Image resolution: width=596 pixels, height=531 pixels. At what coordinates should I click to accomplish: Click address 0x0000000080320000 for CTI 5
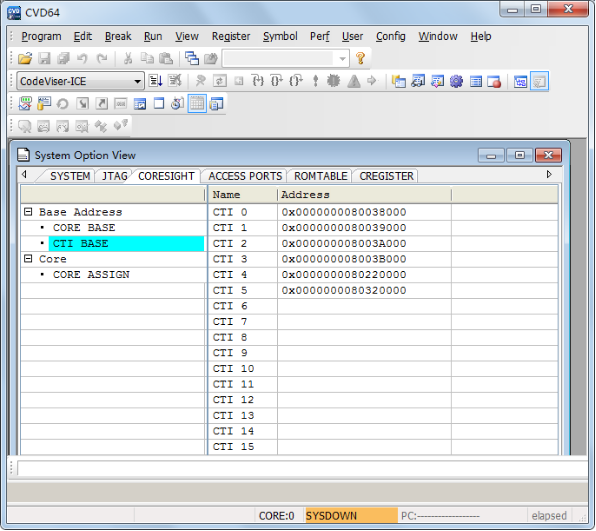(344, 290)
